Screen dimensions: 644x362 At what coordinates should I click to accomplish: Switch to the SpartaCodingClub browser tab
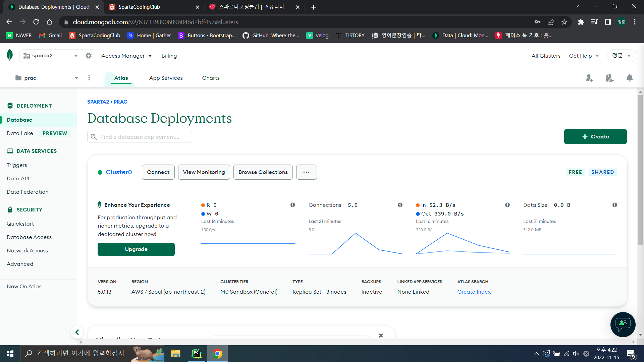point(154,7)
